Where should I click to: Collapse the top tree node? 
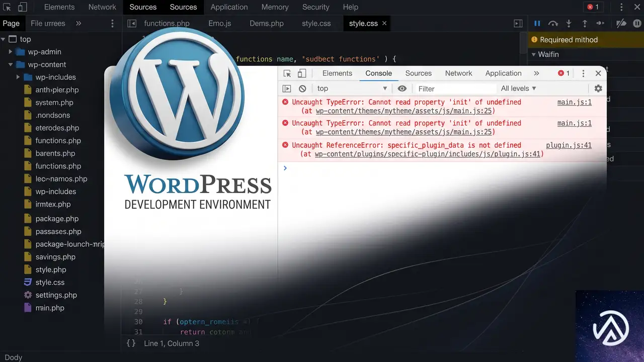pyautogui.click(x=4, y=39)
